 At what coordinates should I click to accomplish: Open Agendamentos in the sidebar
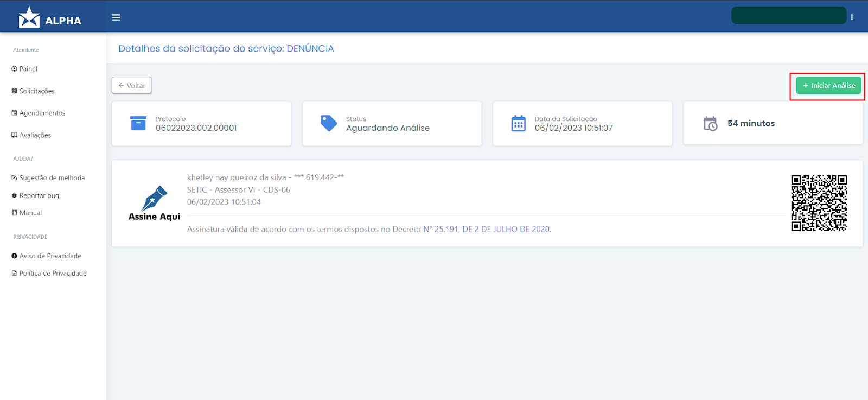coord(39,113)
